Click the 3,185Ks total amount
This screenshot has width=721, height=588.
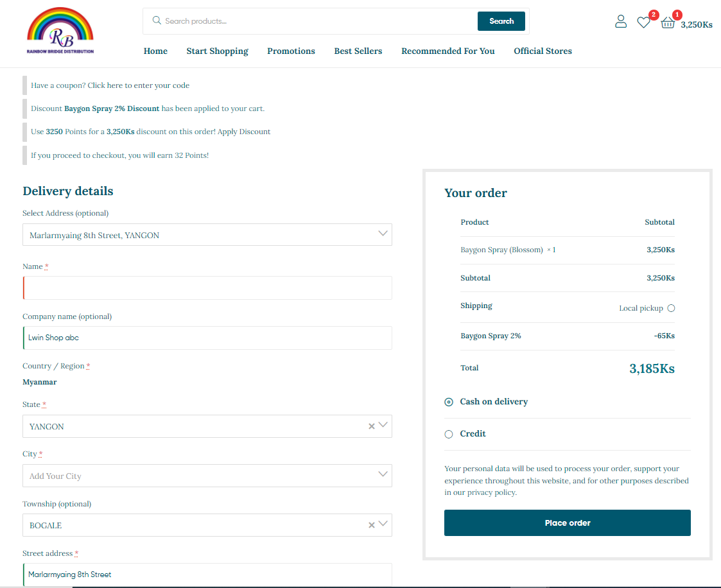(652, 368)
